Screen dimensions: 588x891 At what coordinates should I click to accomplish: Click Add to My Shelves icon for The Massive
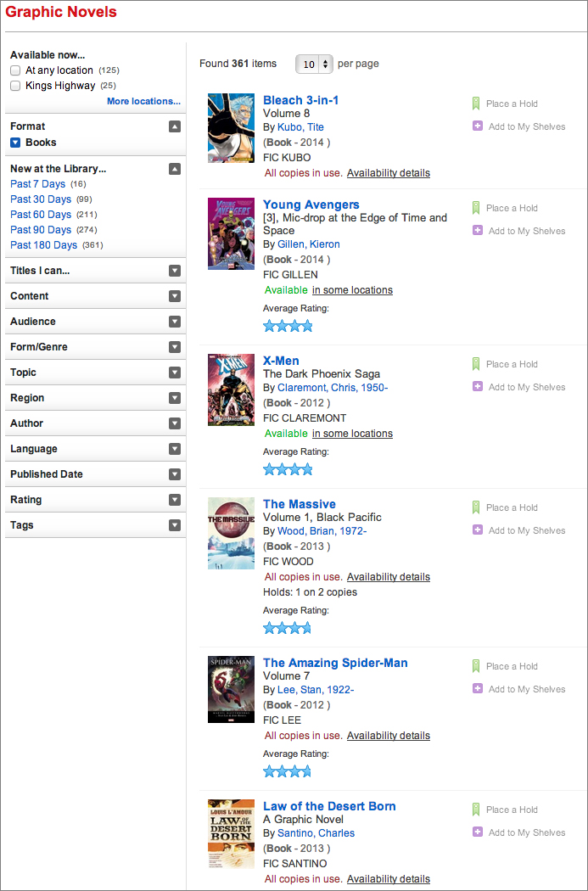pyautogui.click(x=477, y=530)
